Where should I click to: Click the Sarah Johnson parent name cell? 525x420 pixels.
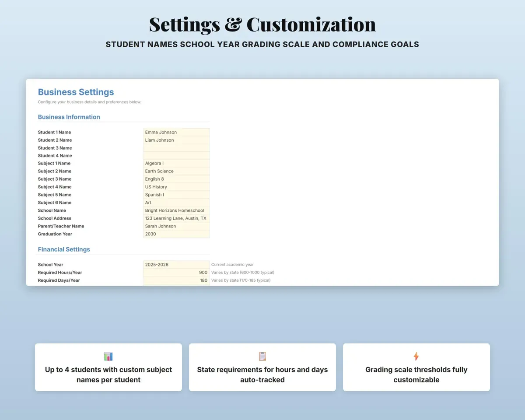pyautogui.click(x=176, y=227)
